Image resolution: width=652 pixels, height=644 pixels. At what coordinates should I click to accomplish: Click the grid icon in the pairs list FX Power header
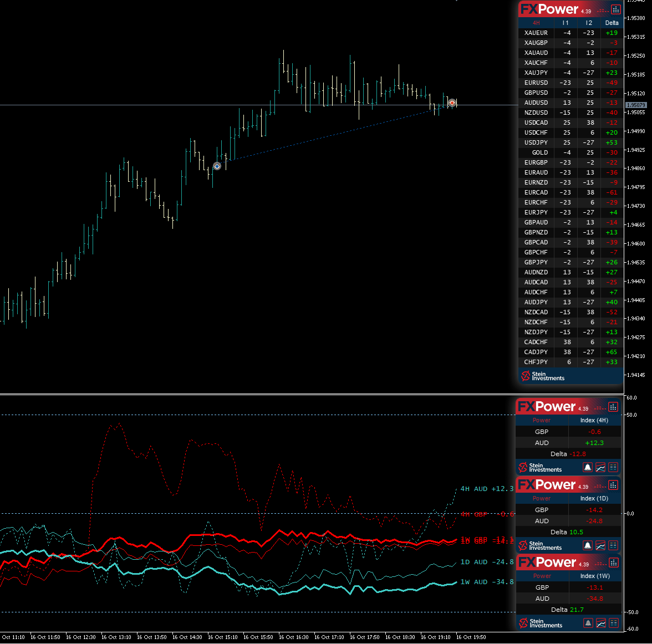616,9
